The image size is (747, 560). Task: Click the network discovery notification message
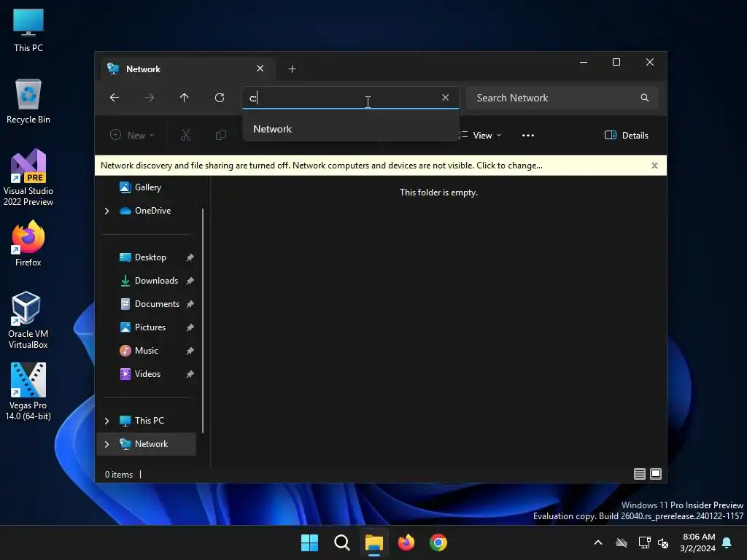click(322, 166)
